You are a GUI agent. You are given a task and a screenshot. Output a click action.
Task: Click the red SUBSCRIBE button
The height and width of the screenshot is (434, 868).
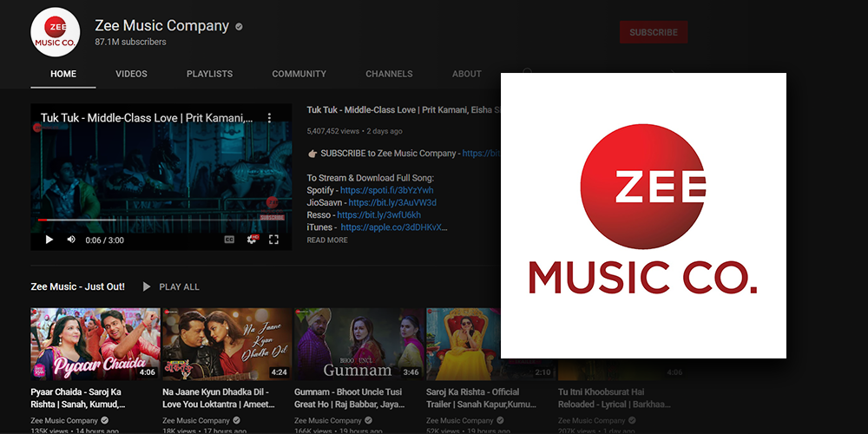tap(654, 32)
